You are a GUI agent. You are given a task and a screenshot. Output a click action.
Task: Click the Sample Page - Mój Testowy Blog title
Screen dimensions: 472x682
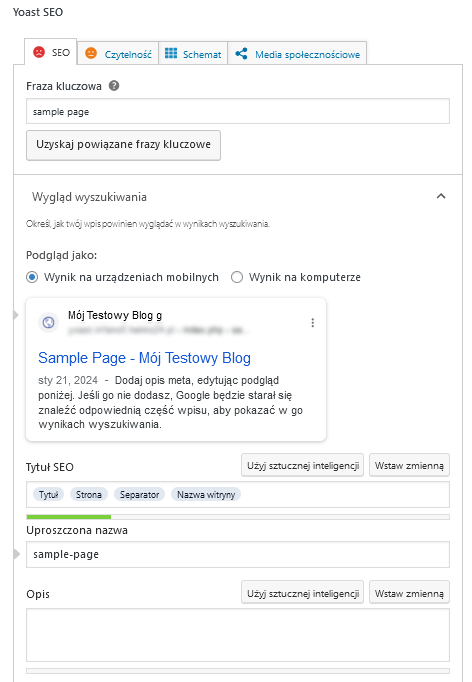(x=144, y=358)
